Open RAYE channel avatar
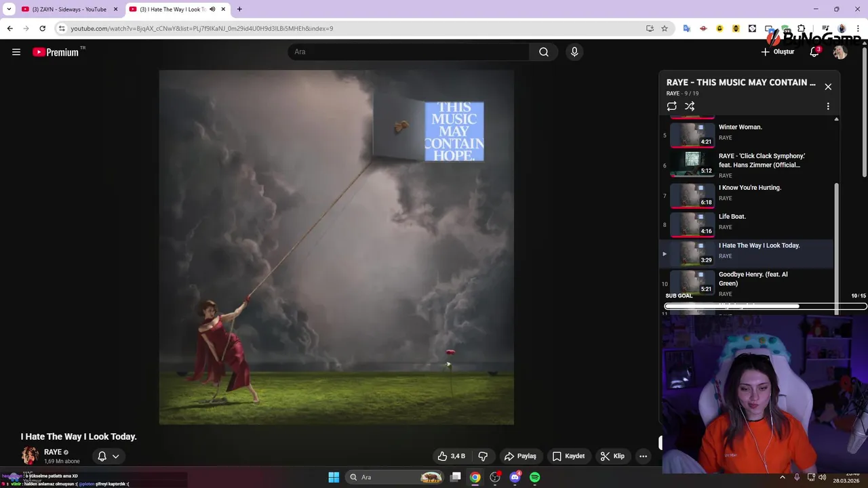The width and height of the screenshot is (868, 488). tap(30, 455)
